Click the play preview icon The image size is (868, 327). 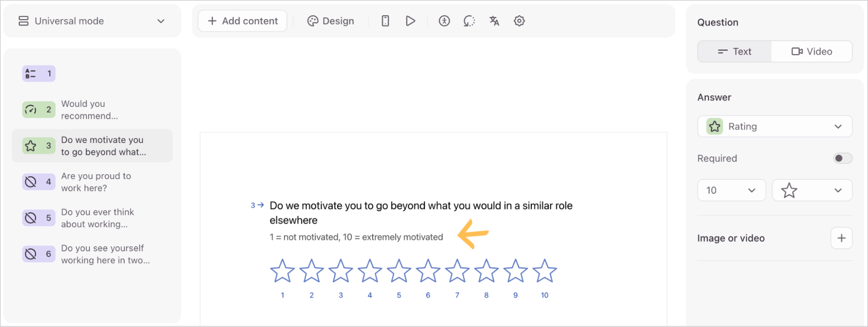tap(410, 21)
